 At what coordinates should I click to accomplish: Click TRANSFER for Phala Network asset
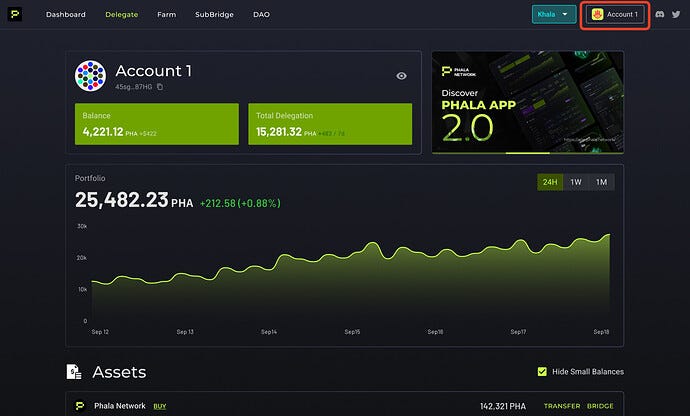[562, 406]
